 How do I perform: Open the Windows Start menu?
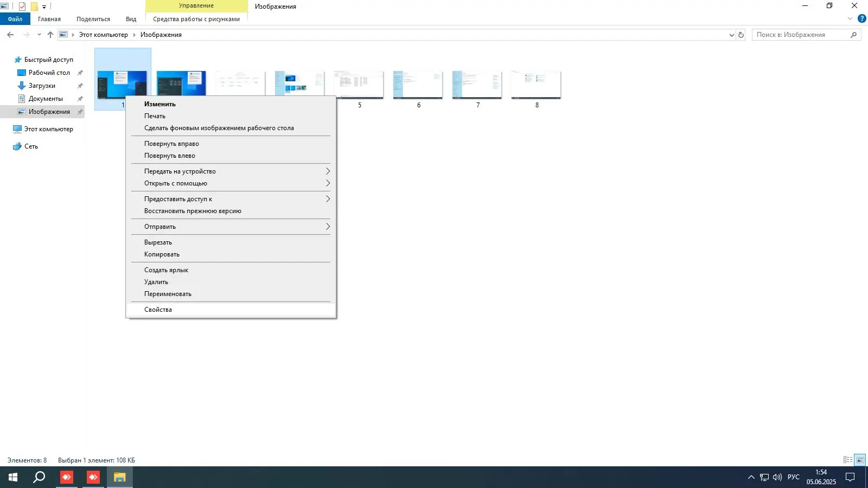[11, 478]
